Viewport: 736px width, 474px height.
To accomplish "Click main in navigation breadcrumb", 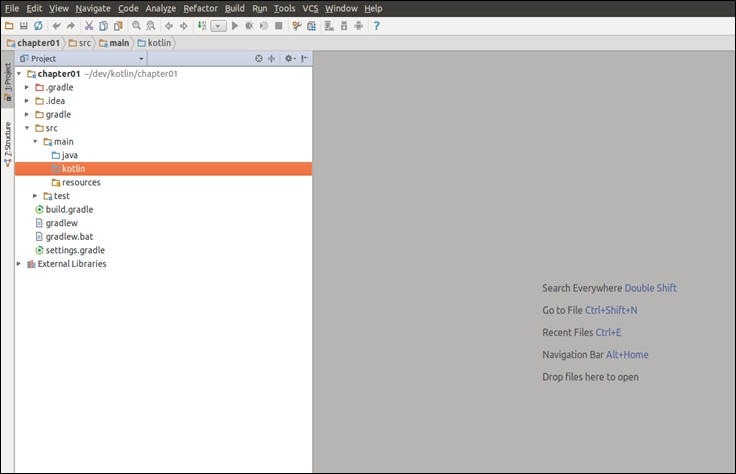I will point(114,43).
